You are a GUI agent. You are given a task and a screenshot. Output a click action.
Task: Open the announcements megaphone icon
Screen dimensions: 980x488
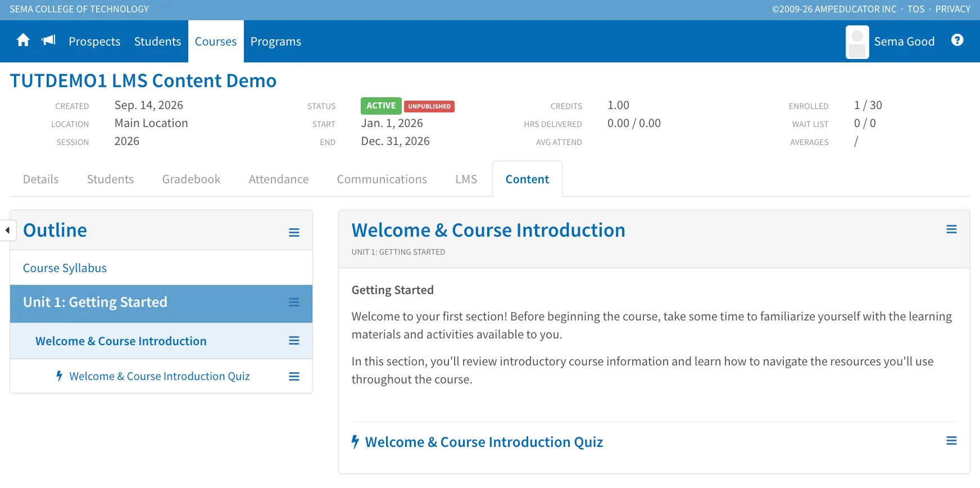[49, 40]
